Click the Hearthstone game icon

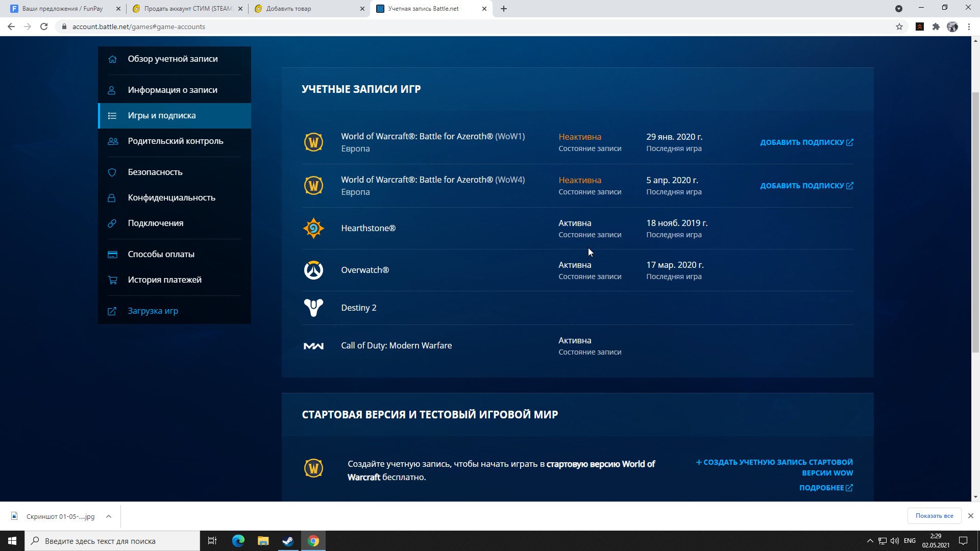point(313,228)
